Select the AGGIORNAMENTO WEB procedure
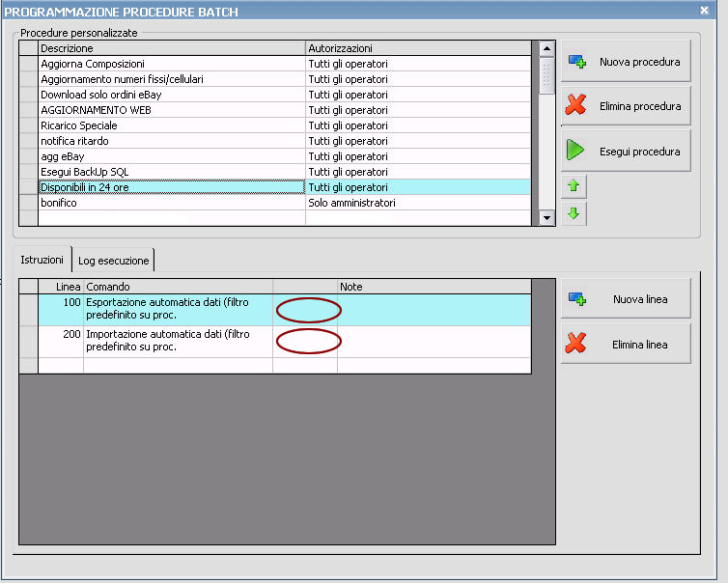 (x=171, y=110)
